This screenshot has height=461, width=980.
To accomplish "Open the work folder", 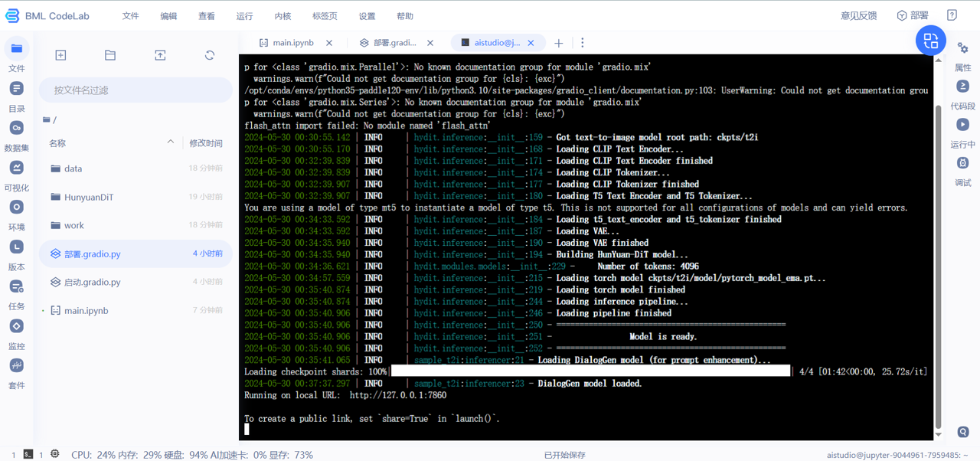I will tap(136, 225).
